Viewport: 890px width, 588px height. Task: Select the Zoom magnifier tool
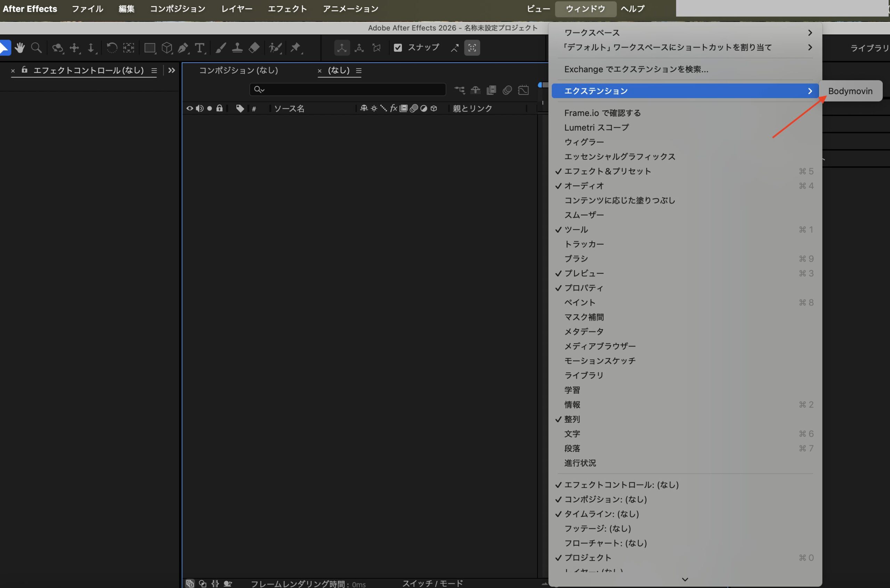click(37, 48)
